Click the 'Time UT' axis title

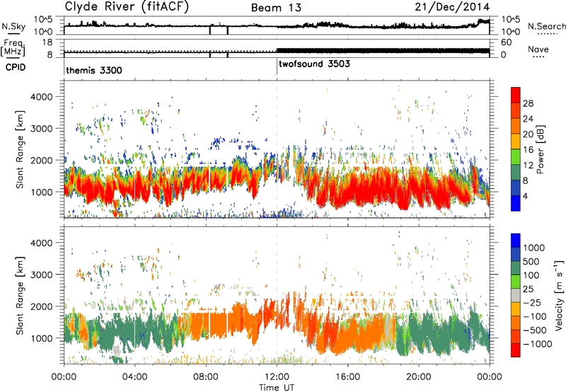coord(277,388)
